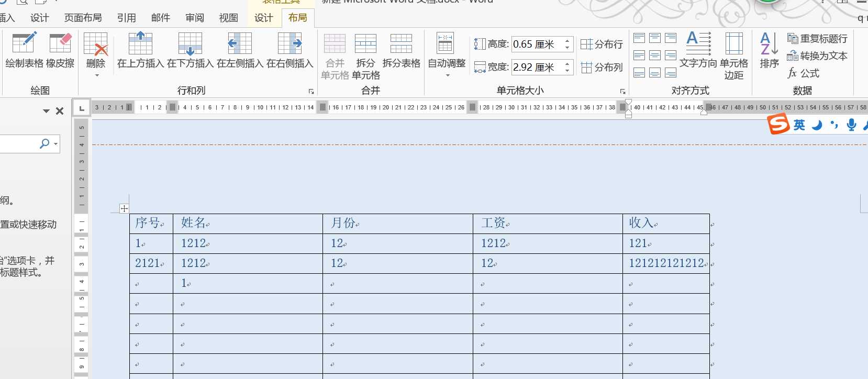Close the navigation pane

[60, 111]
